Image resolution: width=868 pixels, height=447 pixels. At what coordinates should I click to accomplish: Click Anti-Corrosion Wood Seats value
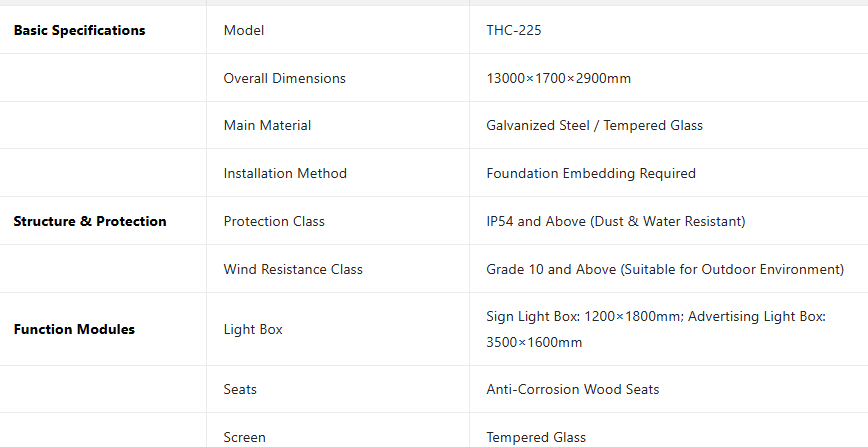click(x=572, y=389)
